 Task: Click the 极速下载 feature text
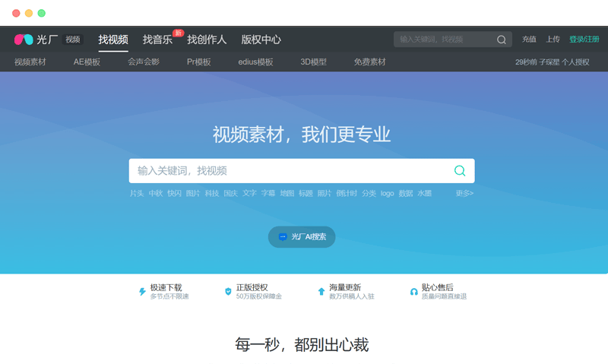pos(166,287)
